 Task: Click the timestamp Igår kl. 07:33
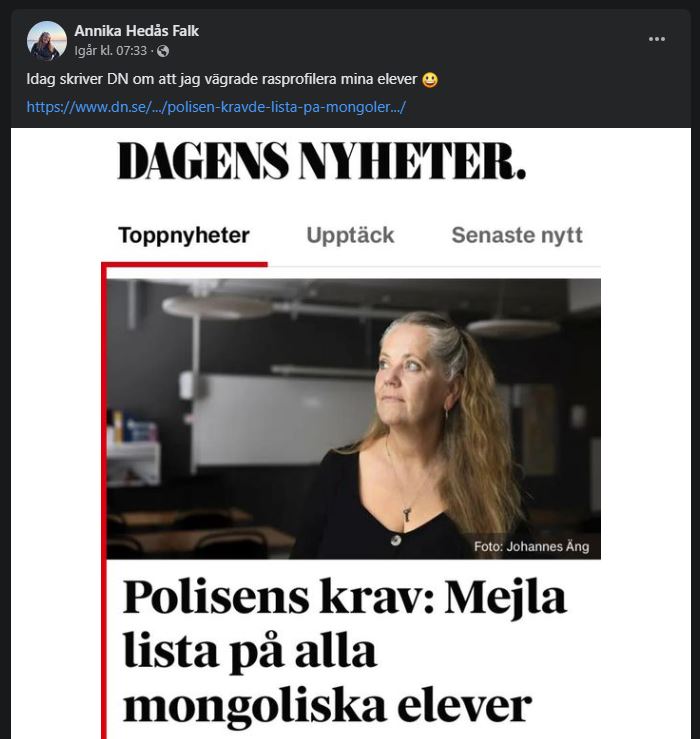coord(111,51)
